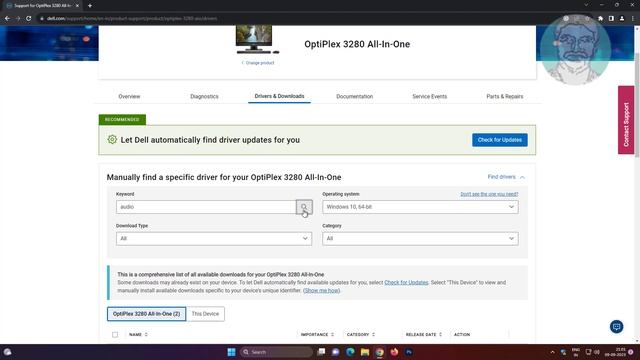Open the Operating system dropdown
This screenshot has height=360, width=640.
(x=420, y=207)
